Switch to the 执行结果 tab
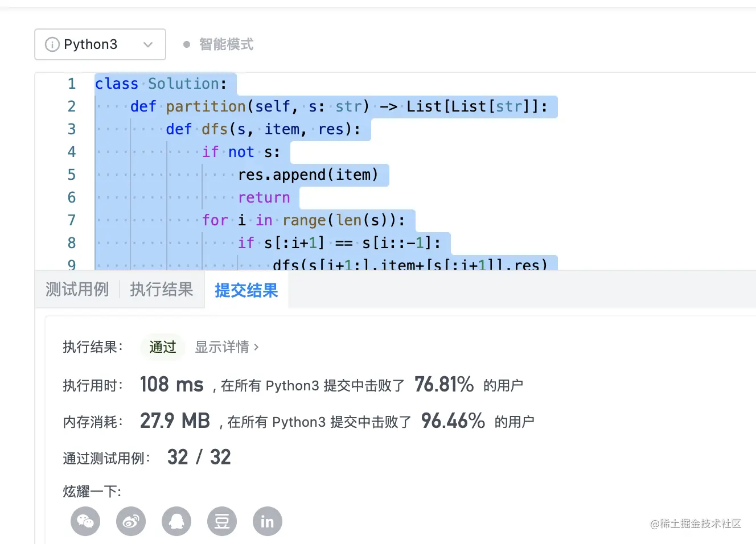Screen dimensions: 756x544 (162, 290)
